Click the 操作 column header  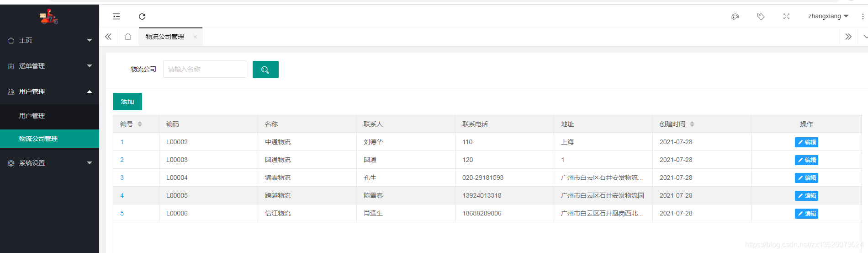(x=806, y=124)
